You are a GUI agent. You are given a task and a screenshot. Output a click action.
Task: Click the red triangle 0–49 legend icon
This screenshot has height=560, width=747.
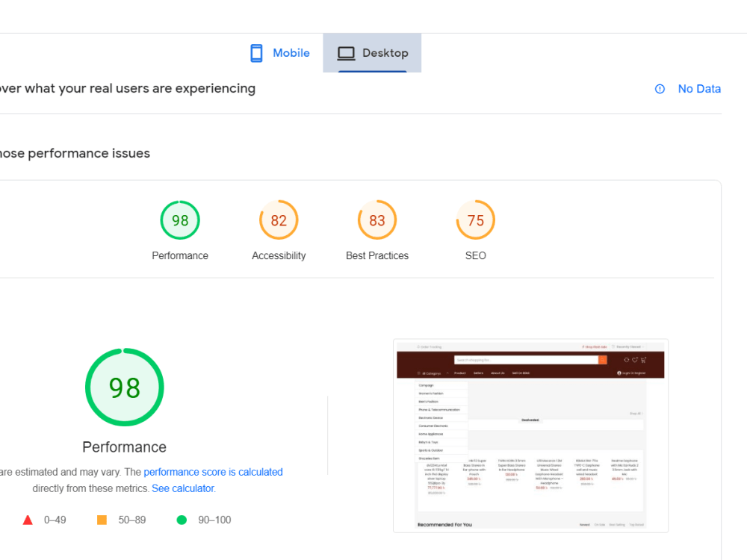point(28,520)
